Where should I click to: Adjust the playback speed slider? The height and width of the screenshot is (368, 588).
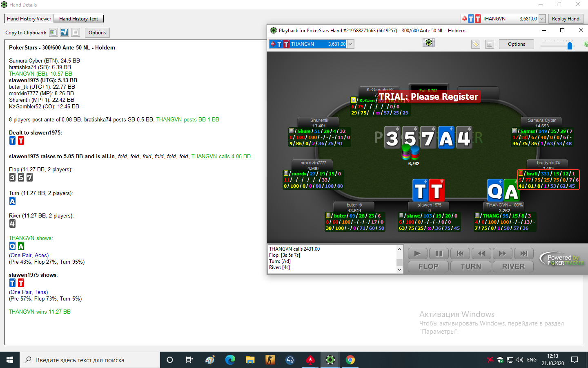(x=570, y=45)
